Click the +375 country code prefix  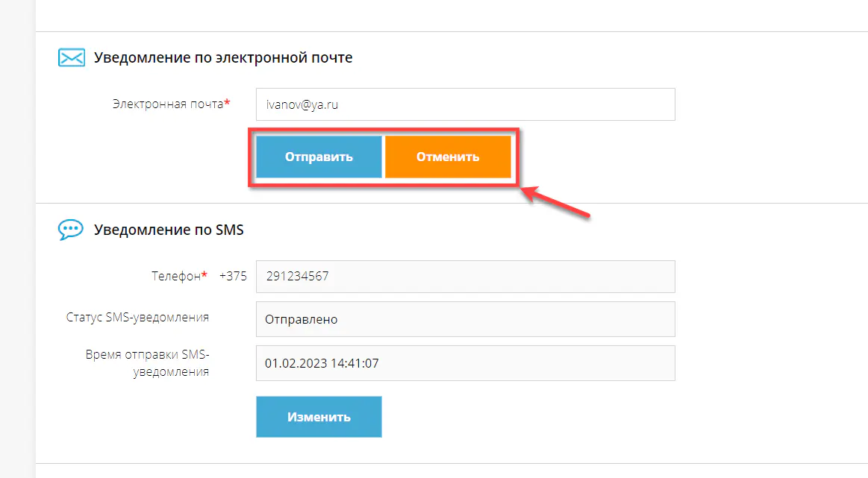coord(233,276)
